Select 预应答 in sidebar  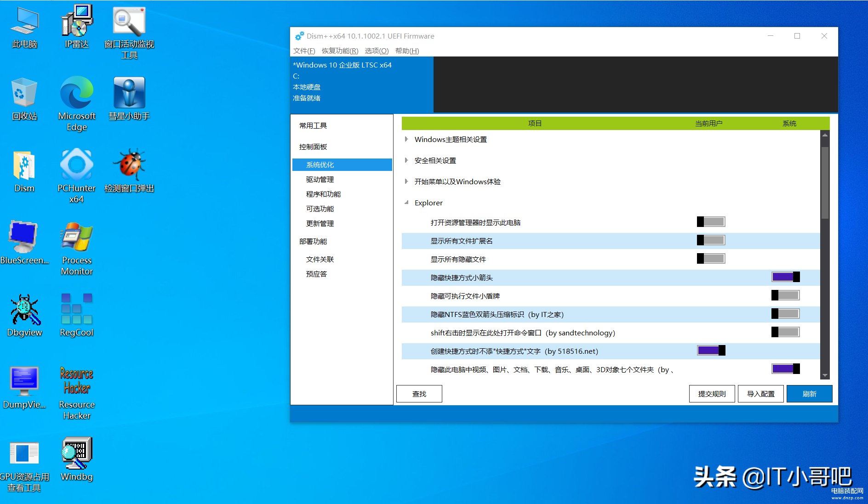[x=342, y=274]
